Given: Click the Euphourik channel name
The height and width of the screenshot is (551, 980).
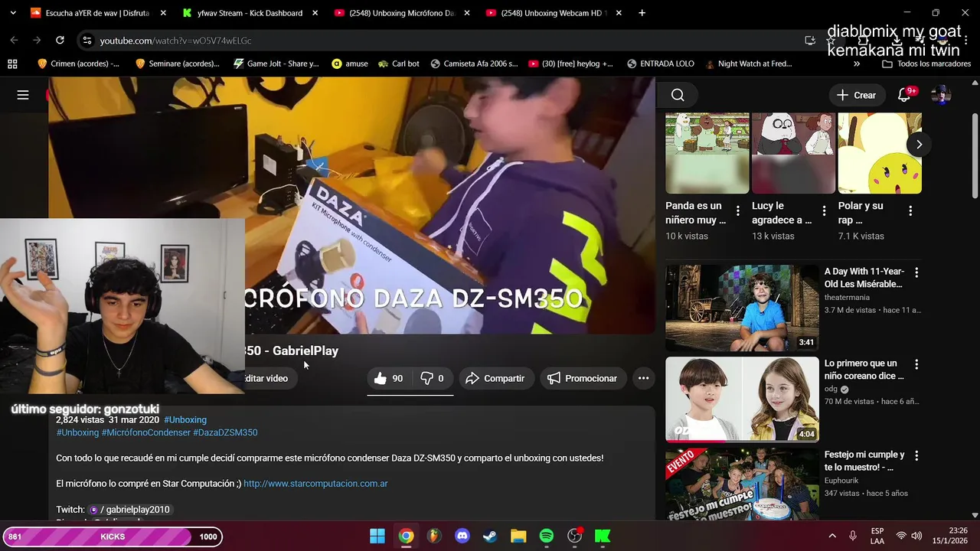Looking at the screenshot, I should tap(841, 481).
